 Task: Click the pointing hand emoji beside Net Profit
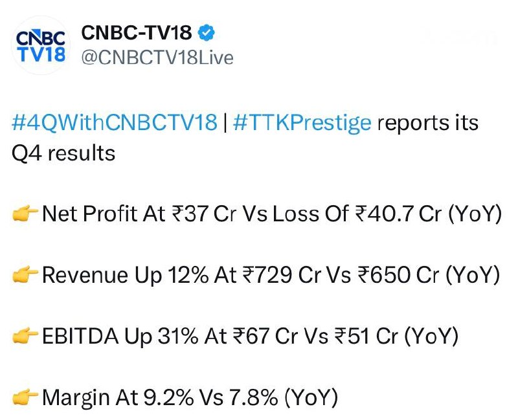(25, 213)
